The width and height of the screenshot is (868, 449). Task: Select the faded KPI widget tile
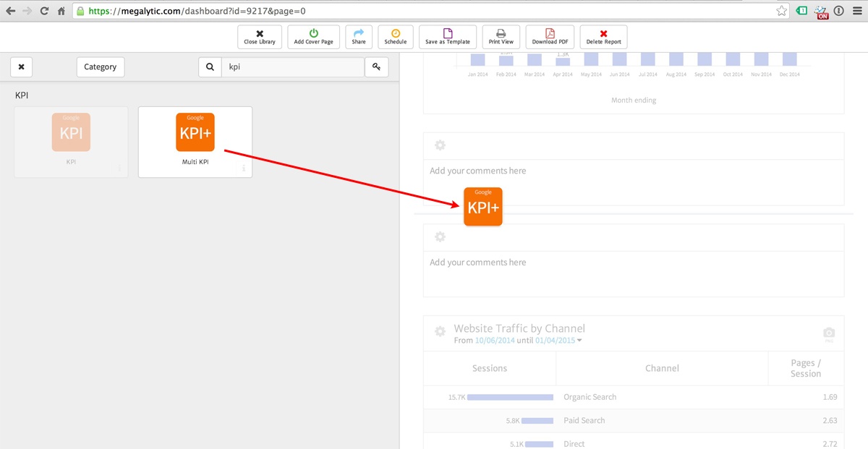71,142
